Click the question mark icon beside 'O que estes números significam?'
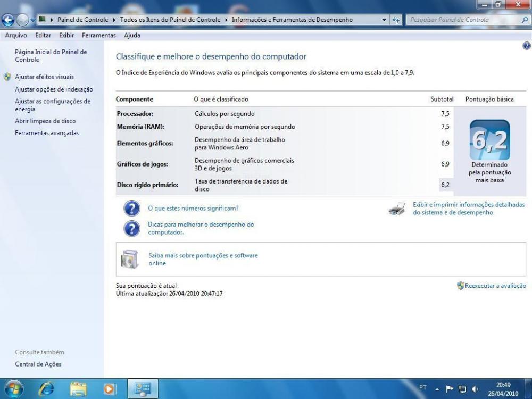Screen dimensions: 532x399 (131, 209)
